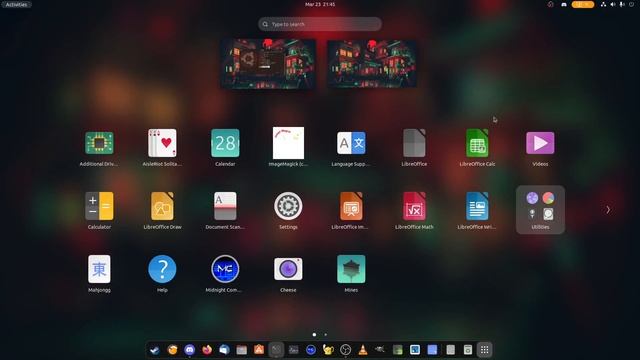Open the orange status indicator pill
Image resolution: width=640 pixels, height=360 pixels.
tap(583, 4)
